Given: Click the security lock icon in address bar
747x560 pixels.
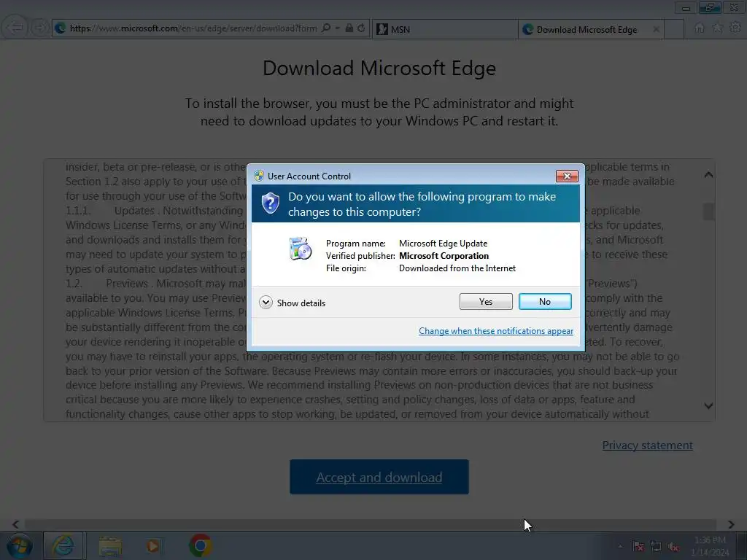Looking at the screenshot, I should click(349, 28).
